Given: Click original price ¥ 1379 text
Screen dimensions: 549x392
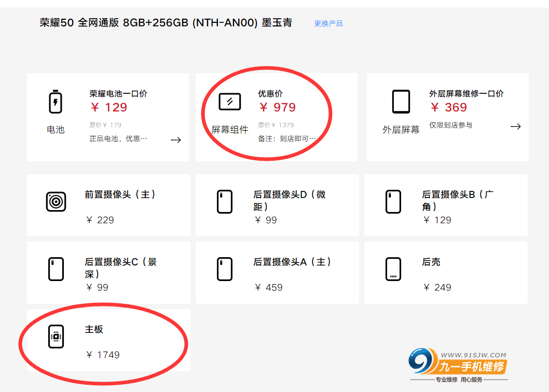Looking at the screenshot, I should [276, 125].
